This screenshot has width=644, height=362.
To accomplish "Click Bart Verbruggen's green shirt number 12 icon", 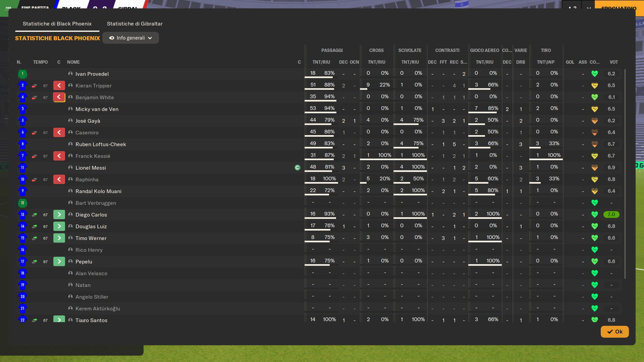I will point(22,203).
